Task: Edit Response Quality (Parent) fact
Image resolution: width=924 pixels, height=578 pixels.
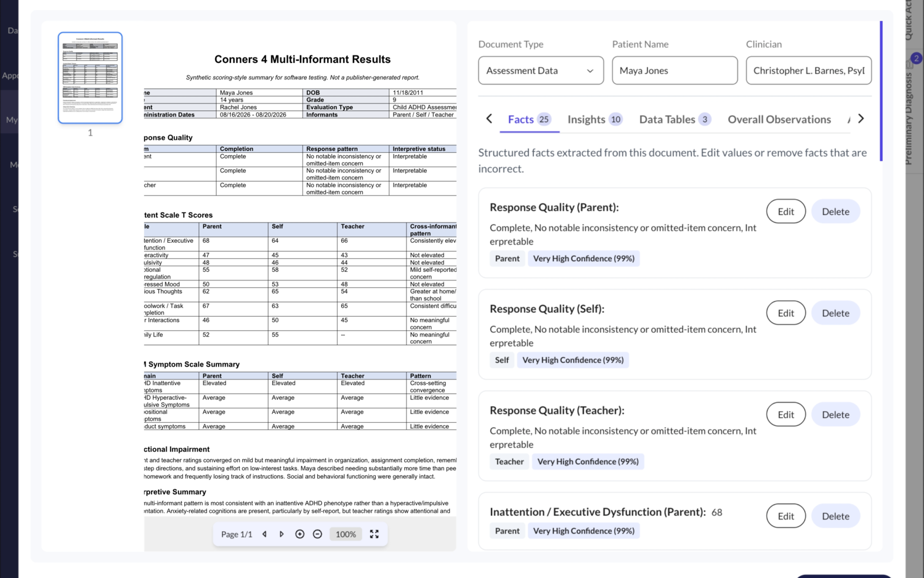Action: (785, 211)
